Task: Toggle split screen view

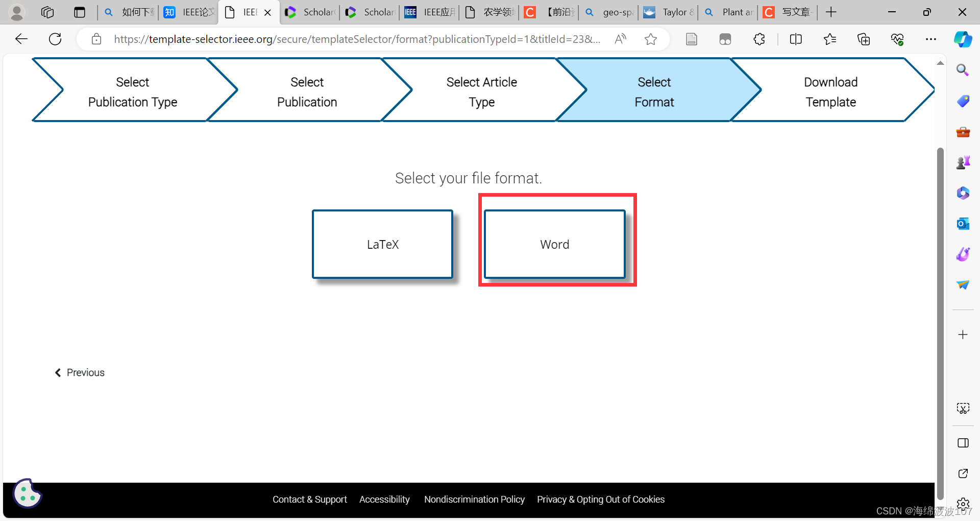Action: 796,39
